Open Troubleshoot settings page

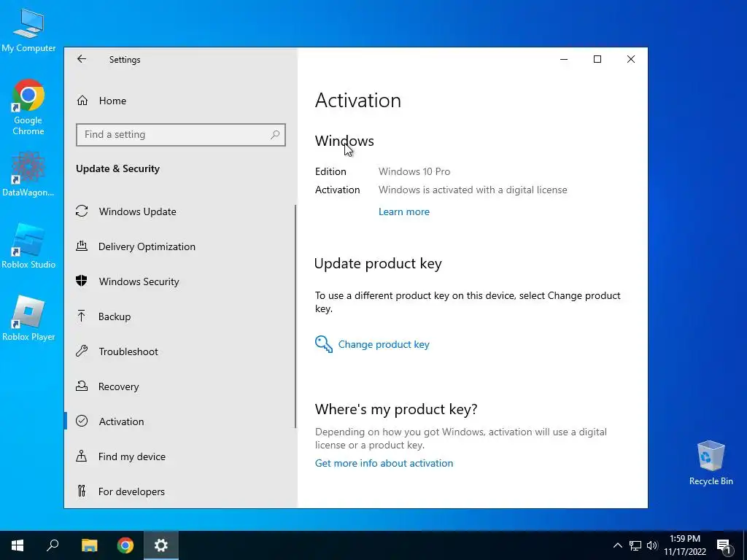point(128,351)
